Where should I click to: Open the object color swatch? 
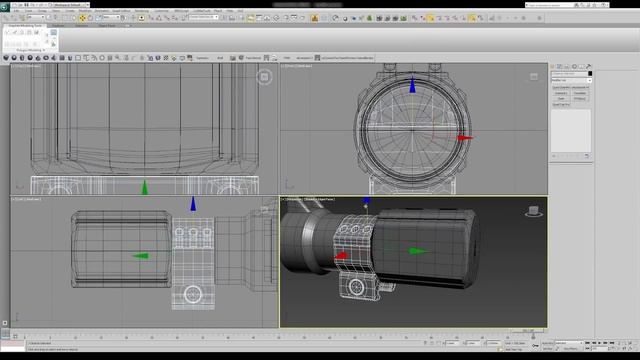click(x=590, y=73)
